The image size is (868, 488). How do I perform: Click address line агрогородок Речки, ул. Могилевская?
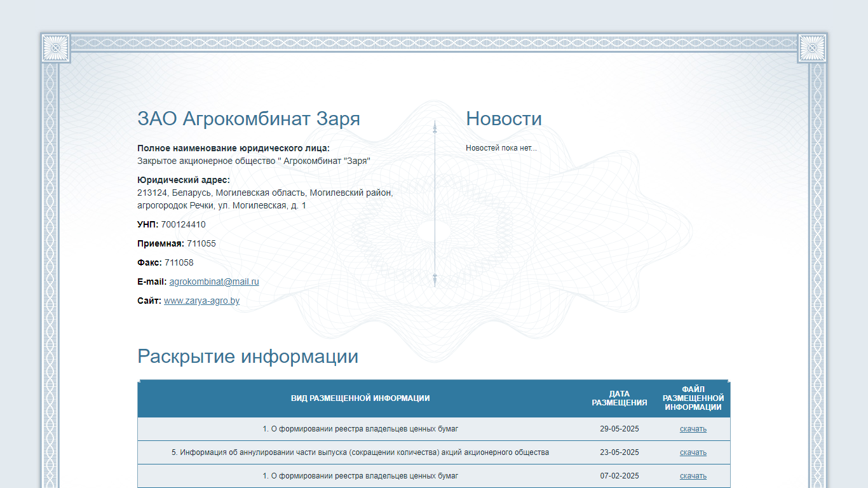[221, 205]
